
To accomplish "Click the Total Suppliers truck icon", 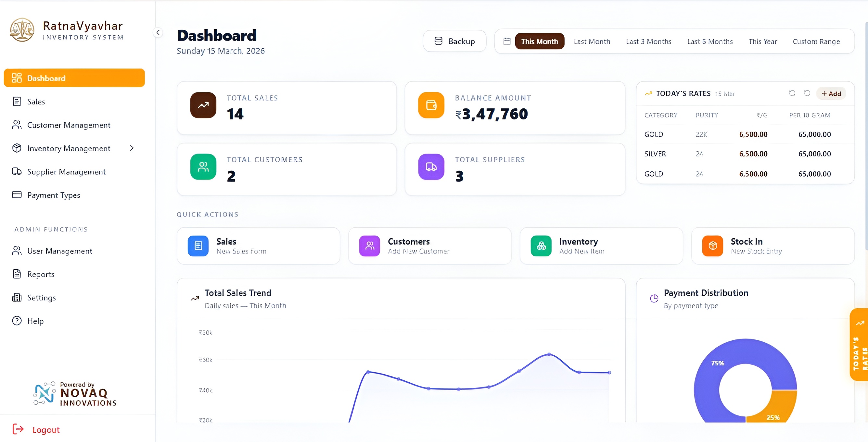I will tap(431, 166).
